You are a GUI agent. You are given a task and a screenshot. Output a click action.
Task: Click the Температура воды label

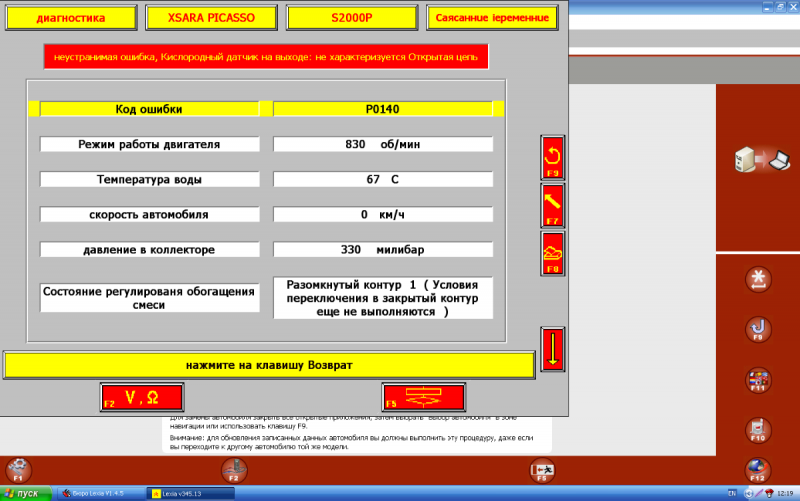149,180
